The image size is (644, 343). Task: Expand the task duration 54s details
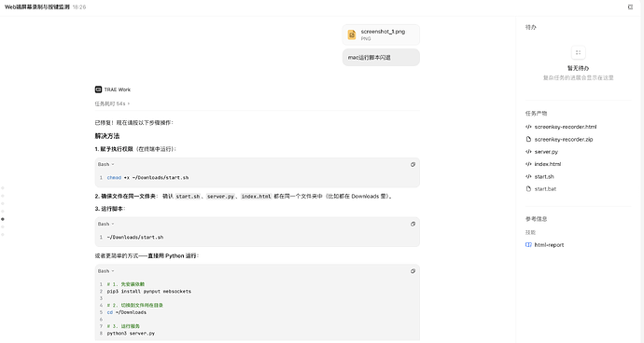112,103
